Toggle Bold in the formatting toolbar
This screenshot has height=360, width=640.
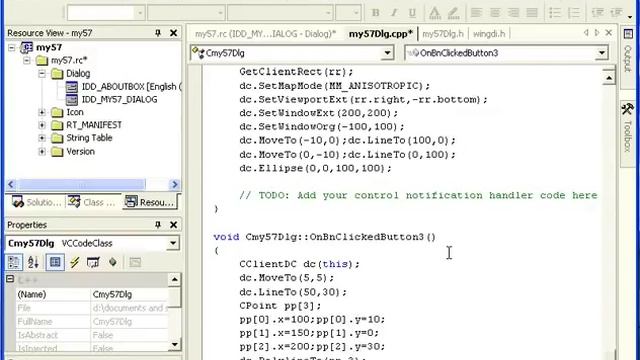click(375, 13)
